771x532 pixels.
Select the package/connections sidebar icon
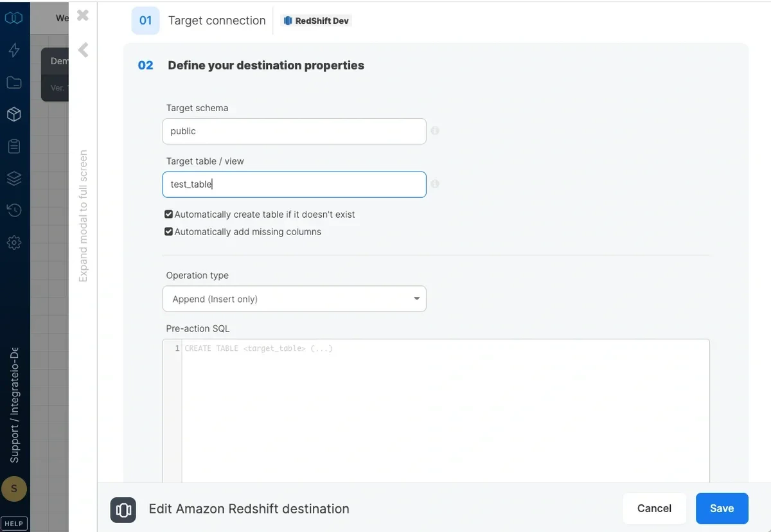click(14, 114)
